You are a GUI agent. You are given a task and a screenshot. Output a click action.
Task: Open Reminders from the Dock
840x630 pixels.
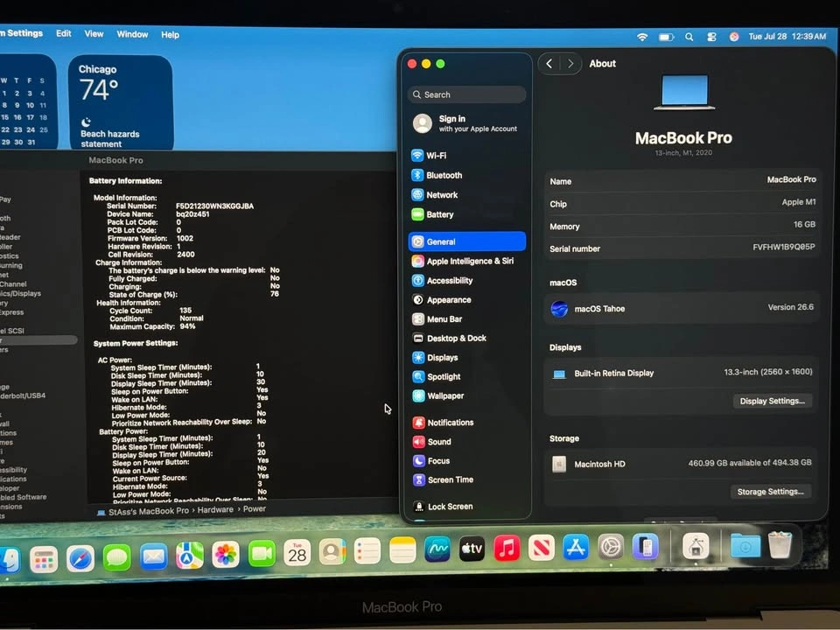(367, 551)
